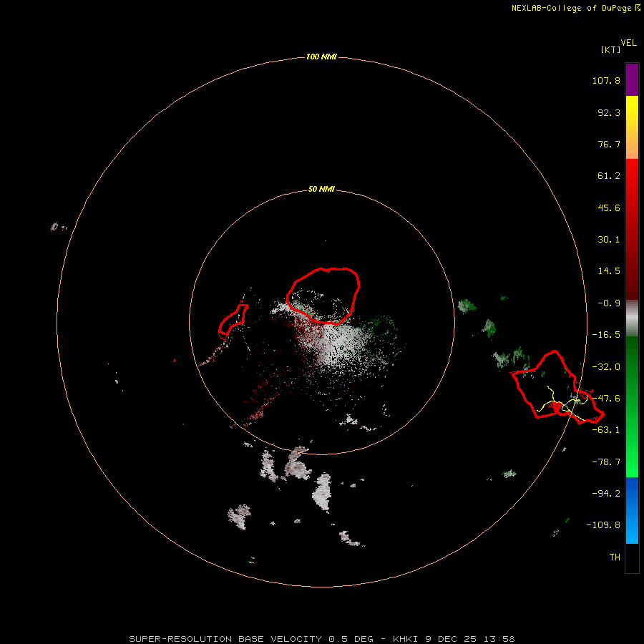Click the 61.2 legend value
The image size is (644, 644).
point(609,176)
